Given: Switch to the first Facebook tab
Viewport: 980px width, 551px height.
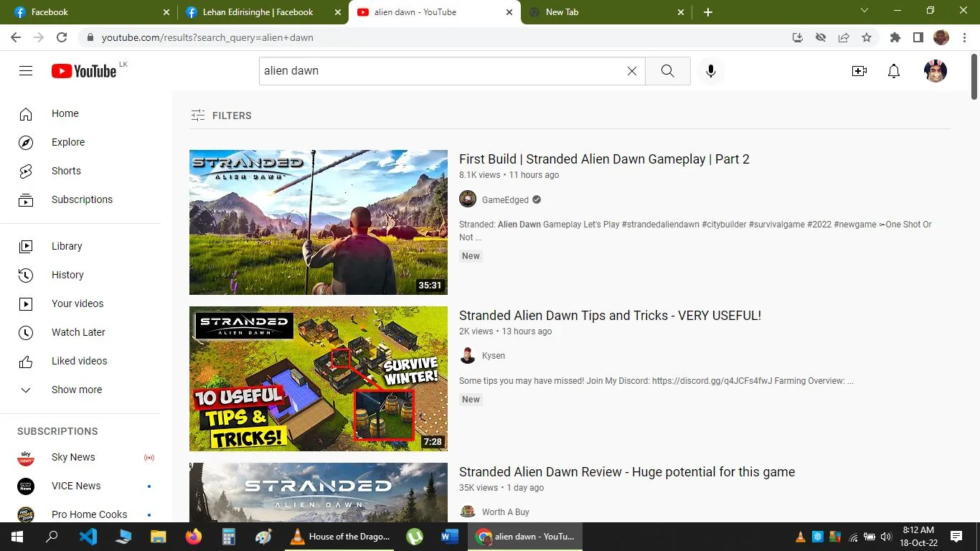Looking at the screenshot, I should [92, 12].
